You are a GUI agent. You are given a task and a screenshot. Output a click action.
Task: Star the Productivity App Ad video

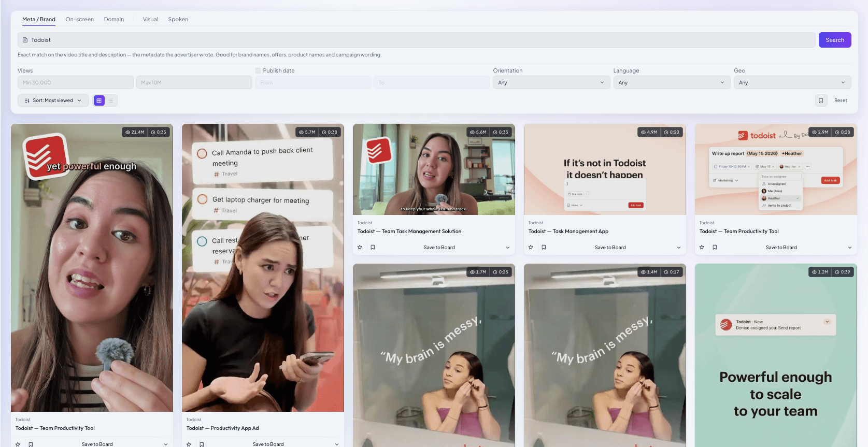(189, 444)
